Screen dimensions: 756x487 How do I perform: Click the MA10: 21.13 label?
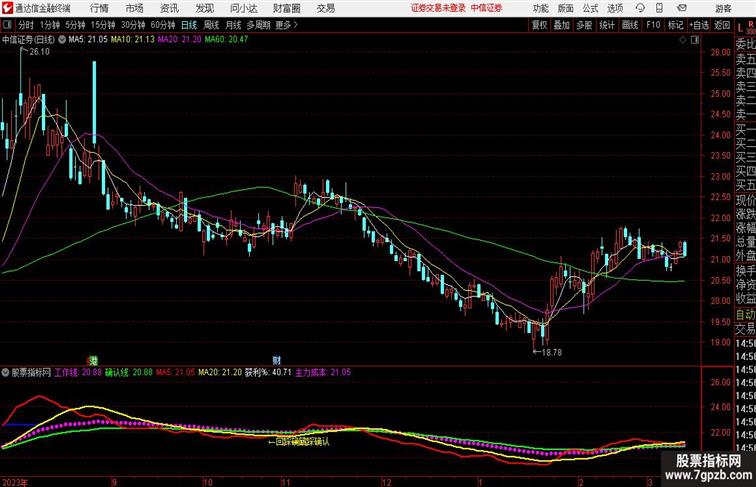click(x=133, y=40)
